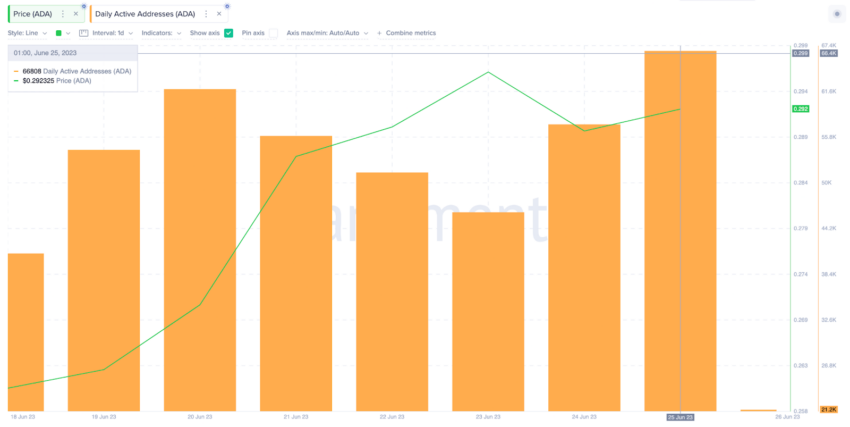This screenshot has width=850, height=427.
Task: Click the 23 Jun 23 orange bar
Action: [488, 312]
